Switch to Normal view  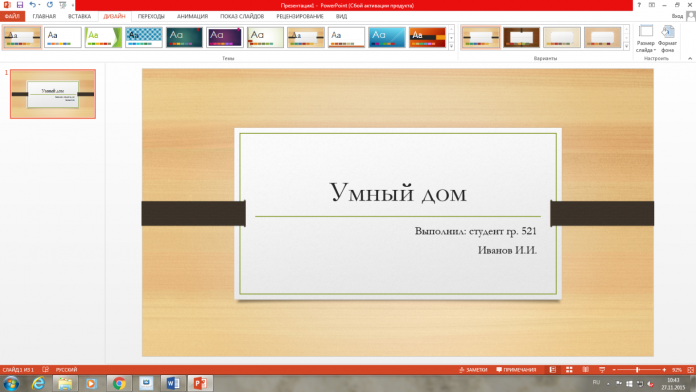553,370
